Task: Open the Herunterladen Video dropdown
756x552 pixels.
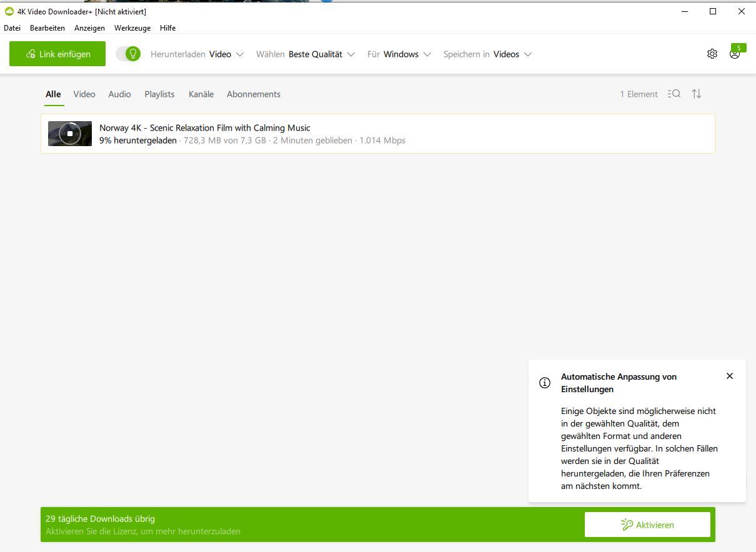Action: click(x=197, y=54)
